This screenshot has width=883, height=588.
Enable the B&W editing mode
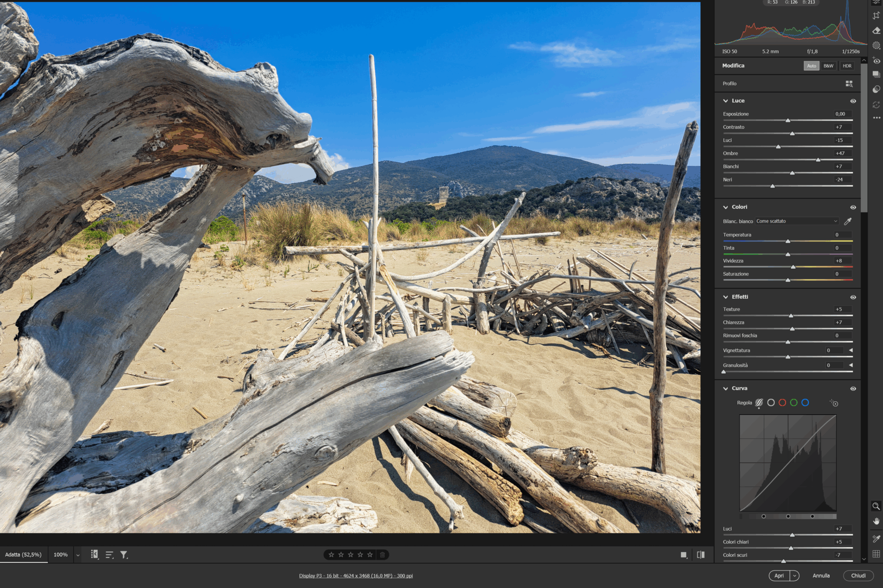pyautogui.click(x=828, y=66)
